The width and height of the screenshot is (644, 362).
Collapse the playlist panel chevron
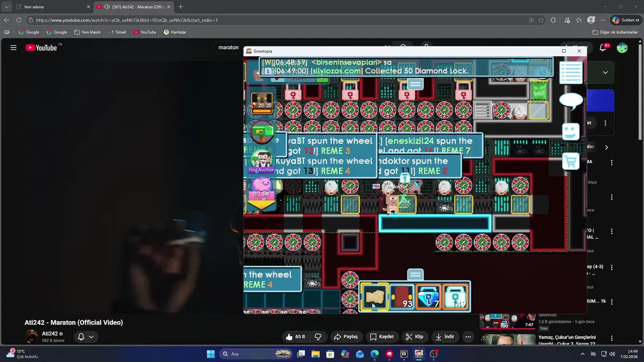point(605,72)
